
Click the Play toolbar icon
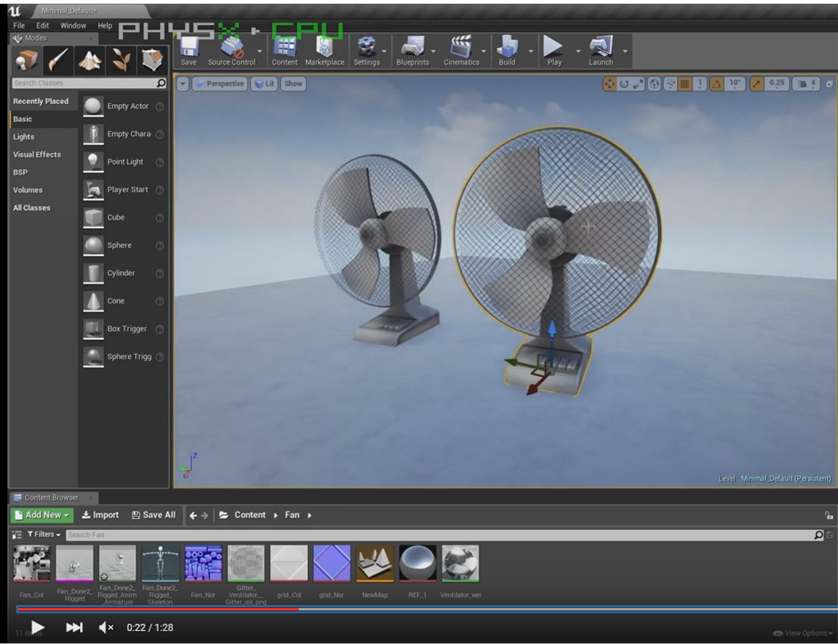tap(554, 51)
